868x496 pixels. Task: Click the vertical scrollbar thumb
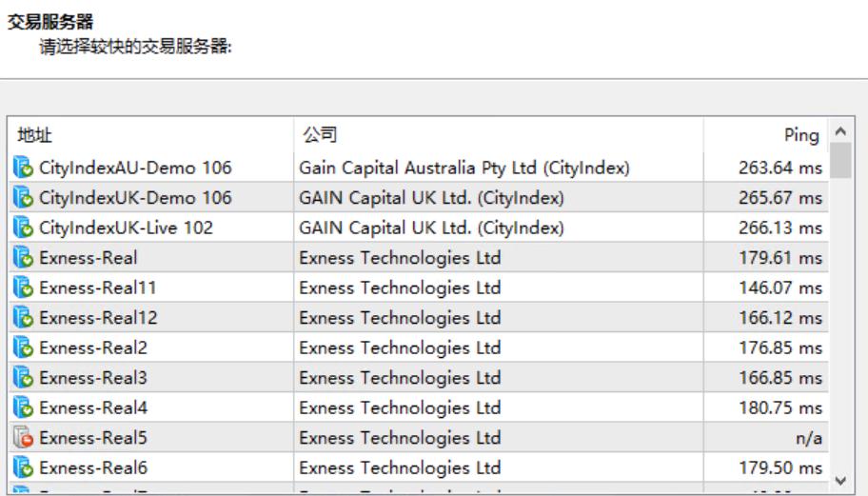(840, 161)
